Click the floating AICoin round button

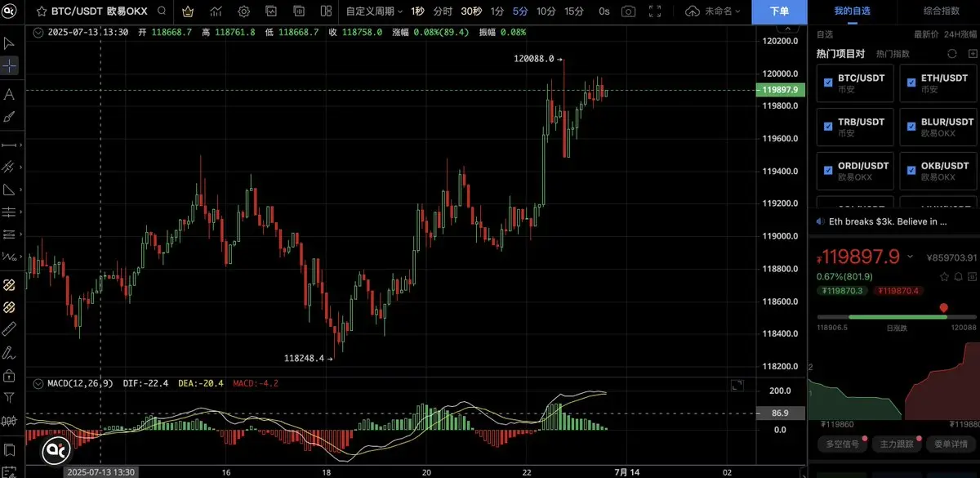57,450
